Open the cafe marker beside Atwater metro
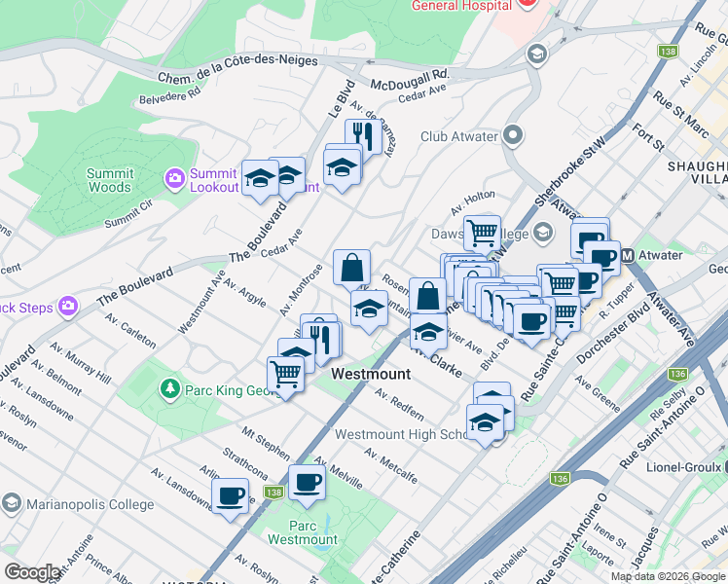 tap(601, 259)
